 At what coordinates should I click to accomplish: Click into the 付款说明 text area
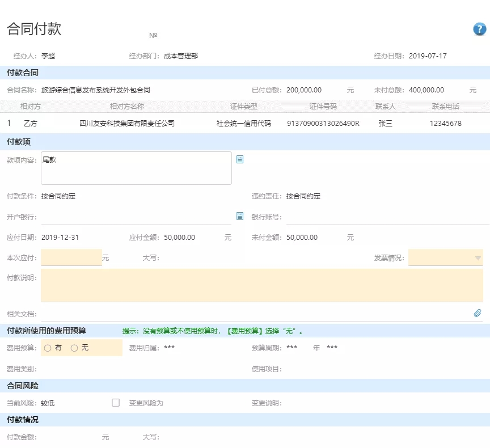[x=262, y=285]
